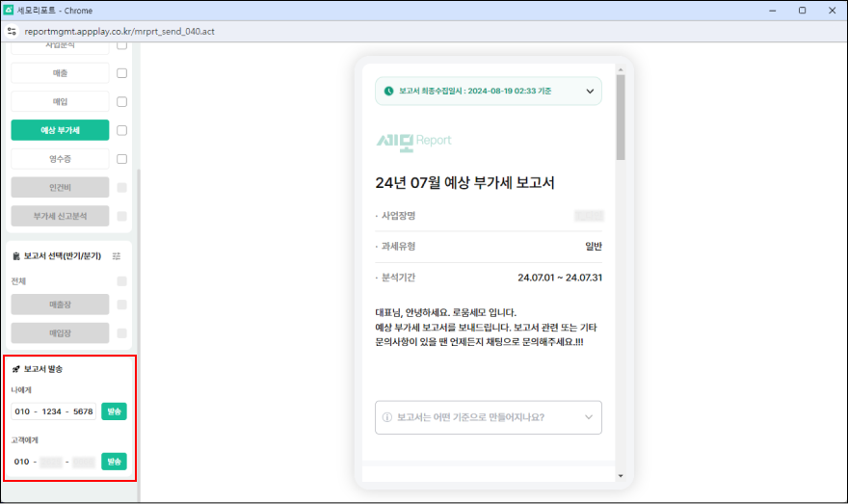Check the 매출 checkbox
Viewport: 848px width, 504px height.
coord(121,73)
